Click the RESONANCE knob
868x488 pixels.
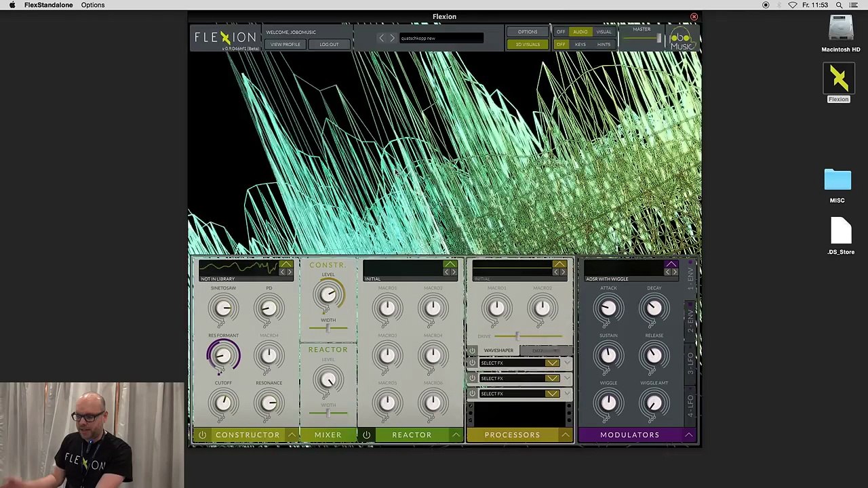pos(269,403)
